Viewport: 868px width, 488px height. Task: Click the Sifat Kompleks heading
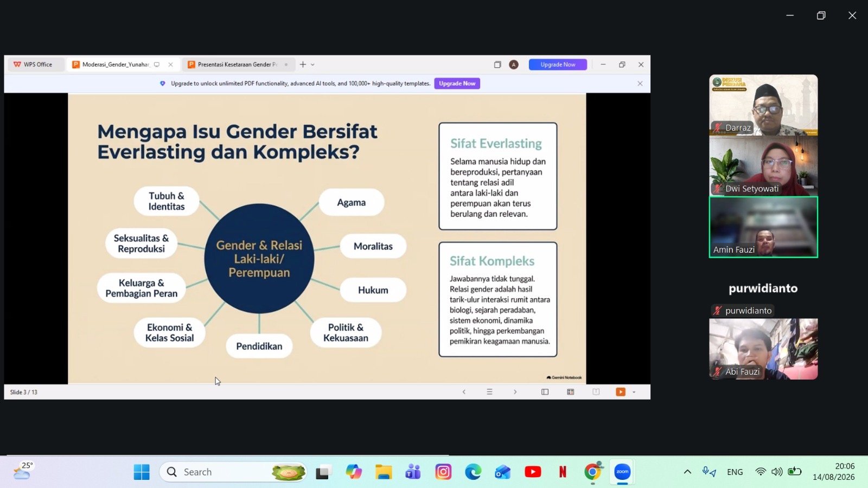tap(492, 261)
